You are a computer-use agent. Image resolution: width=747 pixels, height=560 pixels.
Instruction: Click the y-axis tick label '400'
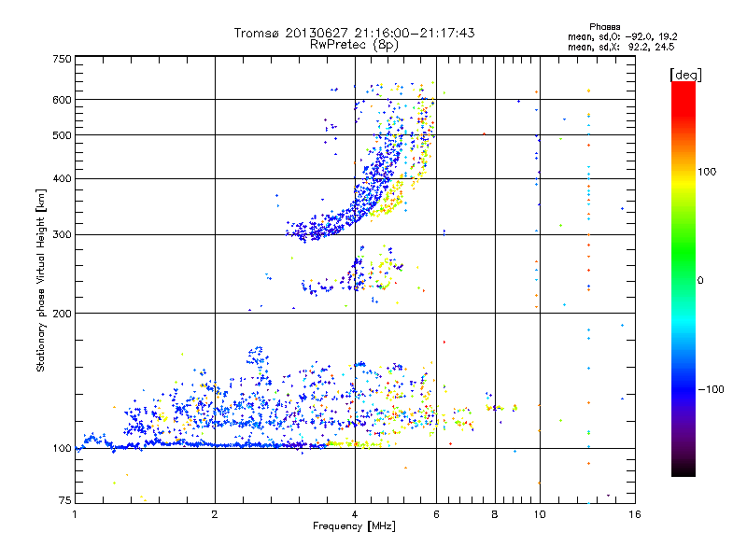(x=62, y=179)
